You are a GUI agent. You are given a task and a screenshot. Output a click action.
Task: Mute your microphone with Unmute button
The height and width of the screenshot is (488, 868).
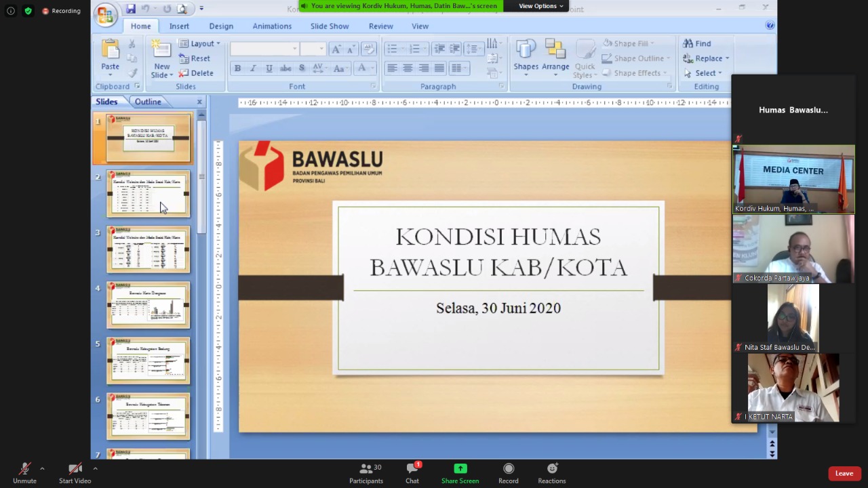click(x=24, y=472)
